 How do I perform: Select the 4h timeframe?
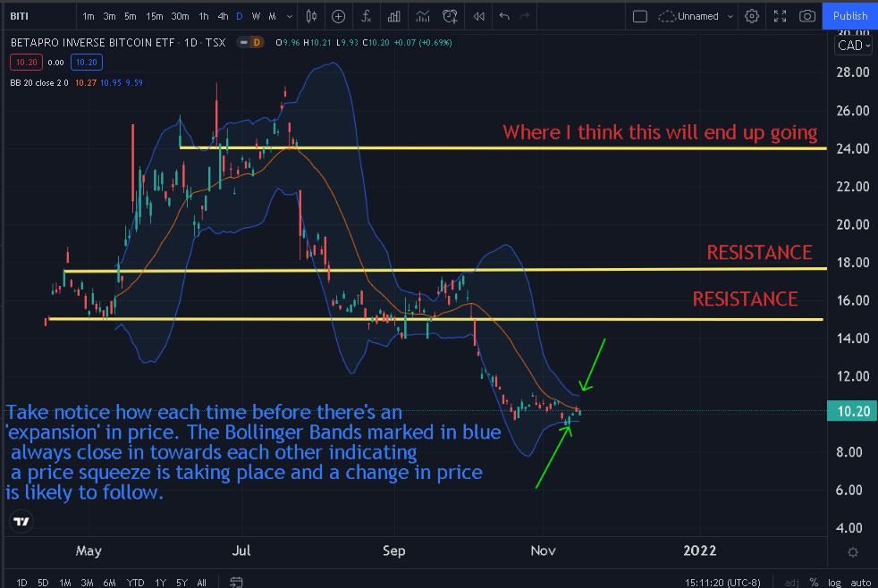coord(223,16)
